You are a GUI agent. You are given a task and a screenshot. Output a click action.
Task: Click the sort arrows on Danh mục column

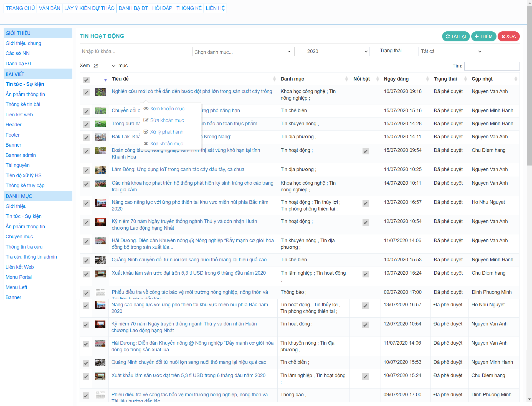[346, 79]
